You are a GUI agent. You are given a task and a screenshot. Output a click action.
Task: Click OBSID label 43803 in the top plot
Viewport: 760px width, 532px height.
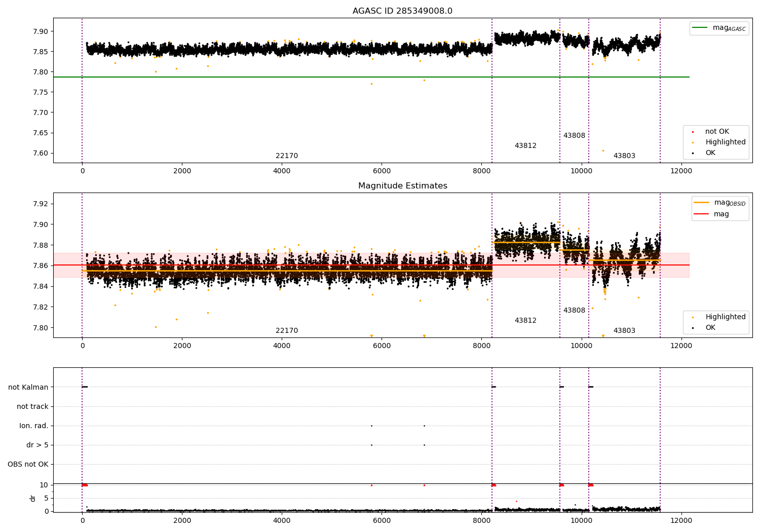pos(624,156)
